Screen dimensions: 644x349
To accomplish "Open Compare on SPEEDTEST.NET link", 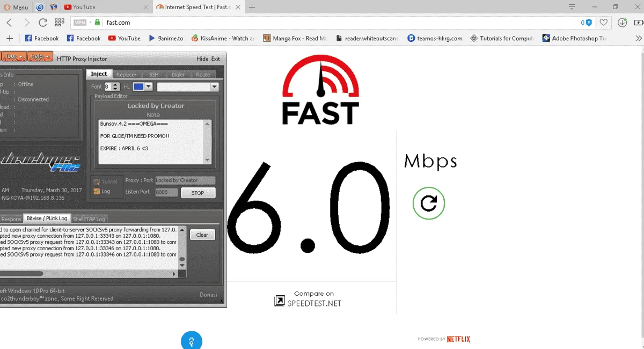I will coord(308,299).
